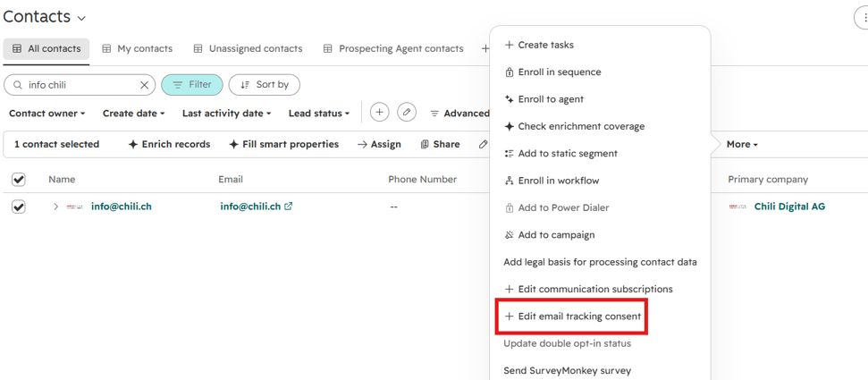Image resolution: width=868 pixels, height=380 pixels.
Task: Expand the Create date filter dropdown
Action: tap(134, 114)
